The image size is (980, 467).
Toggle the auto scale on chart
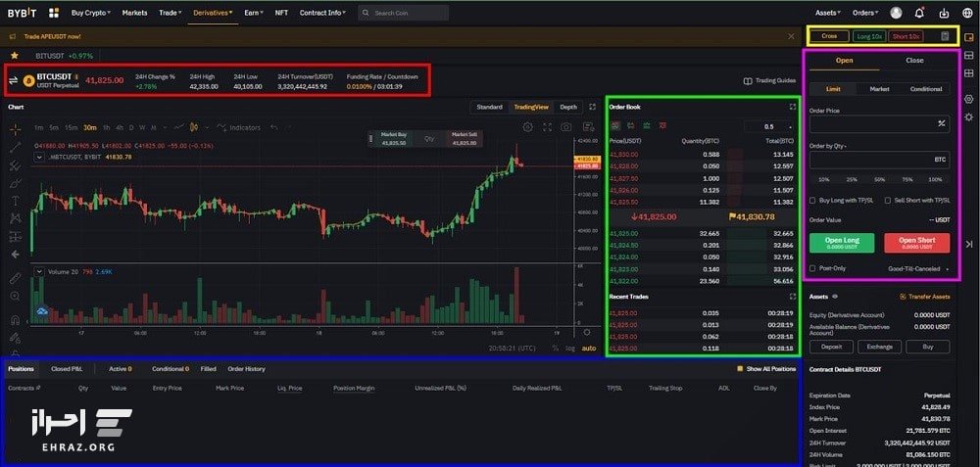589,349
